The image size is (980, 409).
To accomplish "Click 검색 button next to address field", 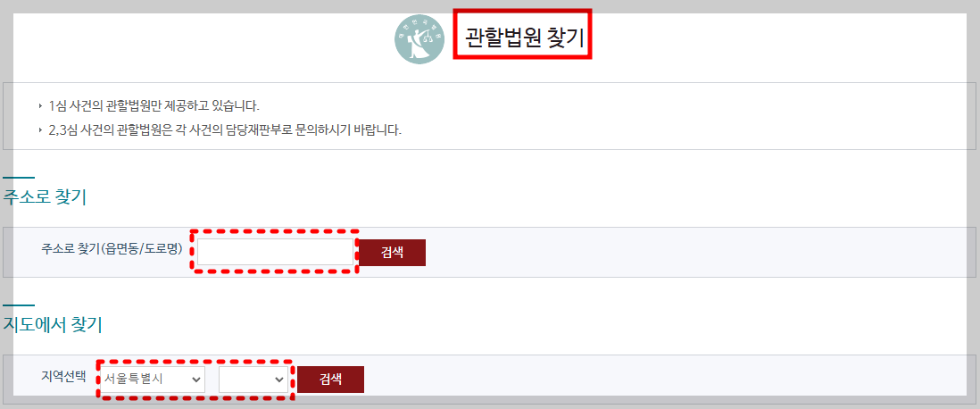I will tap(392, 253).
